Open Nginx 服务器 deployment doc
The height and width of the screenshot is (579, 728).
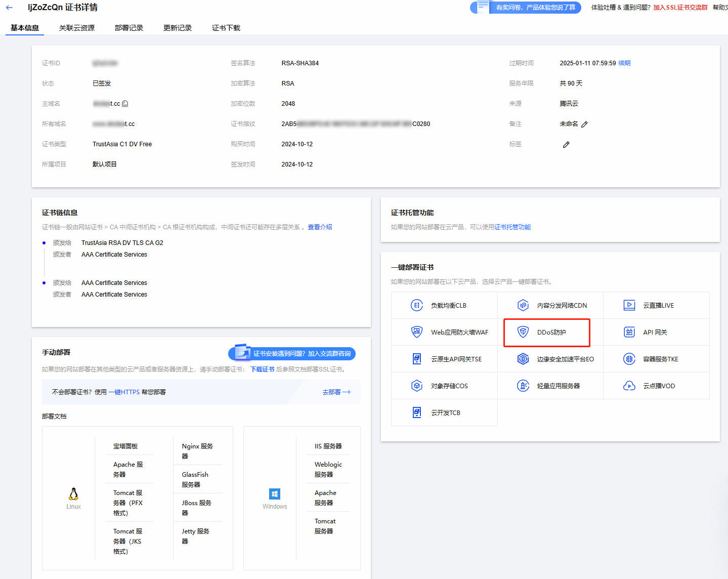point(197,451)
